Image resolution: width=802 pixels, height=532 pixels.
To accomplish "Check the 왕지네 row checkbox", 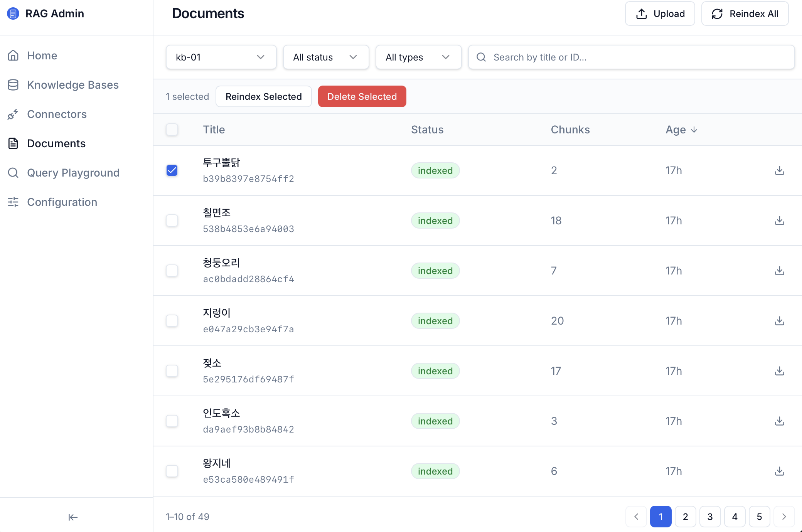I will point(172,471).
